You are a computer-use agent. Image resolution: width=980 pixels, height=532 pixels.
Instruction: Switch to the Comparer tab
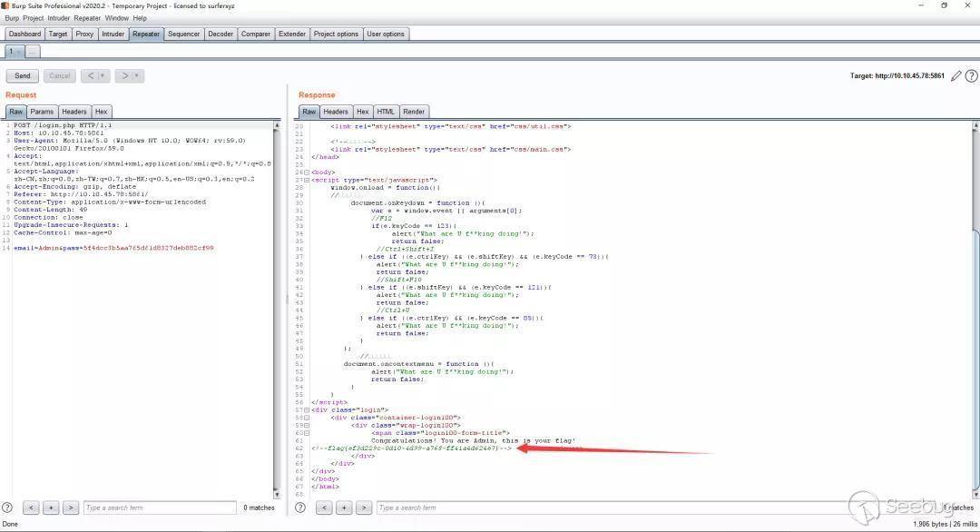(x=256, y=34)
